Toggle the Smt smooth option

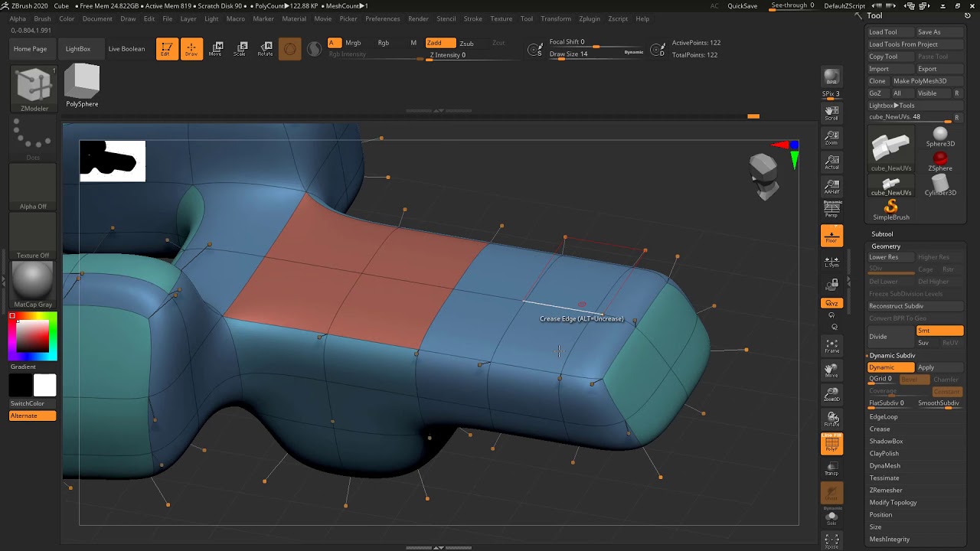(x=939, y=331)
